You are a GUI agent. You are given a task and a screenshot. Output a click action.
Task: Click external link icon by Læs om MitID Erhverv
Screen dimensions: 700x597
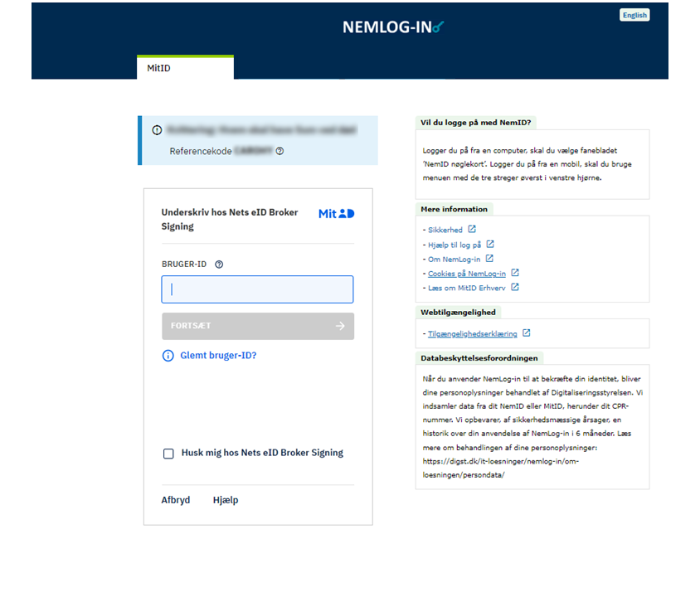515,288
